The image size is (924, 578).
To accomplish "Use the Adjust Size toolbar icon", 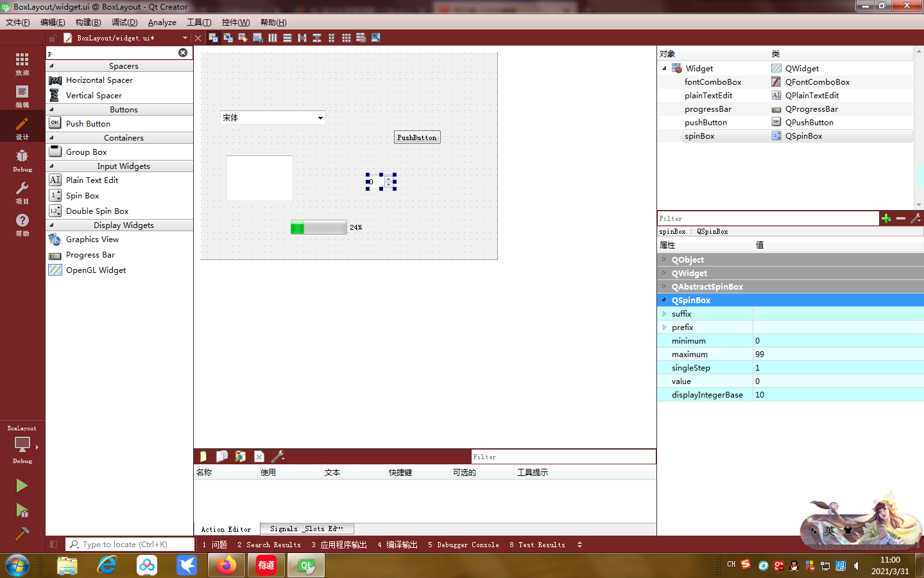I will [375, 37].
